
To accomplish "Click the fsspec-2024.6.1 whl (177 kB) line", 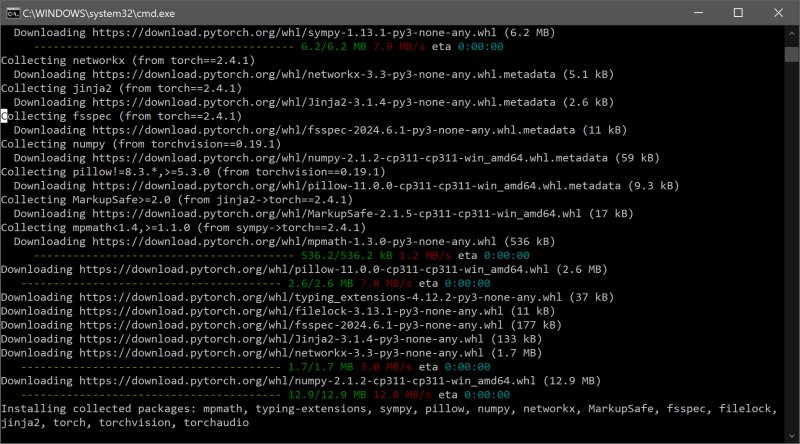I will click(x=281, y=325).
